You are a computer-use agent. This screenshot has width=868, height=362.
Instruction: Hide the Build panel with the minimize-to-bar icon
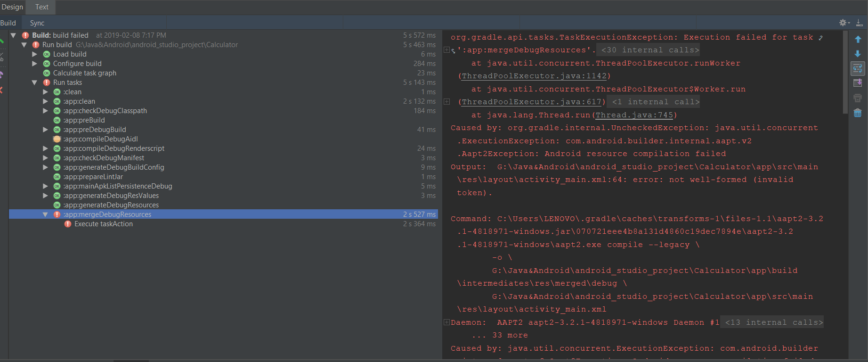click(x=859, y=23)
